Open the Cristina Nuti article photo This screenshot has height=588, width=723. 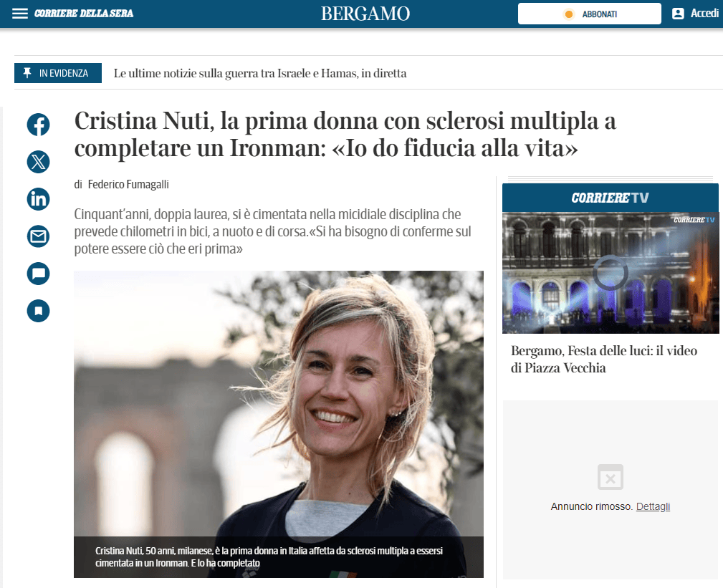coord(279,424)
